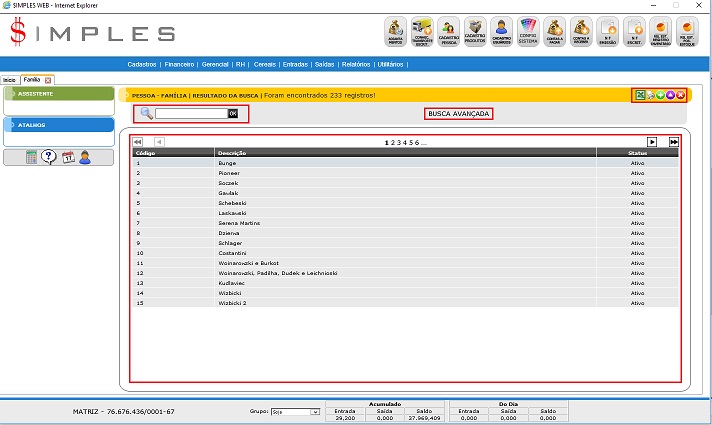Viewport: 712px width, 425px height.
Task: Go to the last page of results
Action: [674, 142]
